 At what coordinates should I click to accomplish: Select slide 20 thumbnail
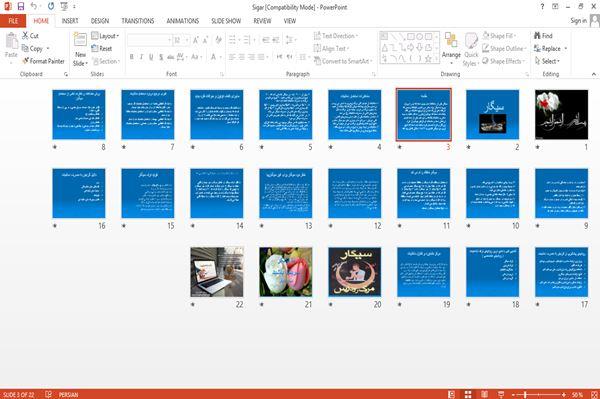[355, 272]
